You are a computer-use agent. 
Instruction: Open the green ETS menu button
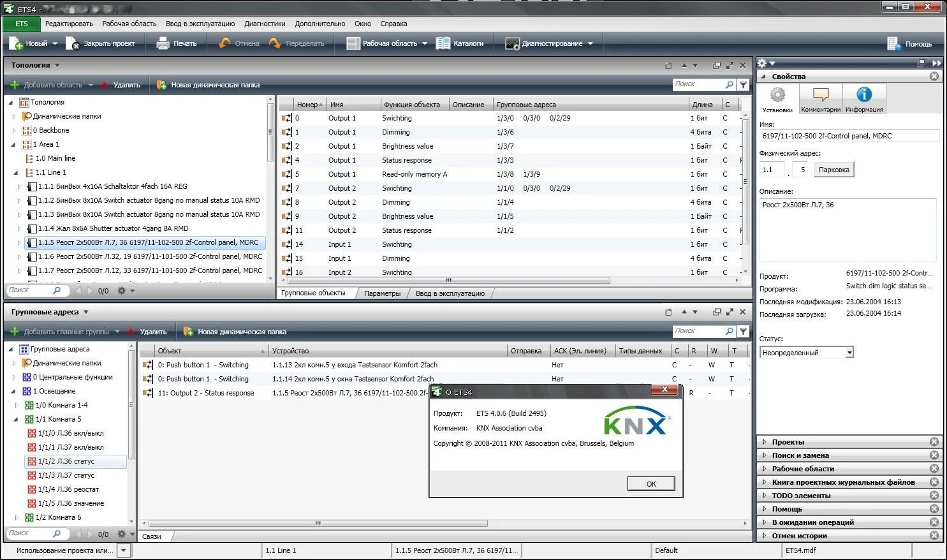[x=22, y=24]
